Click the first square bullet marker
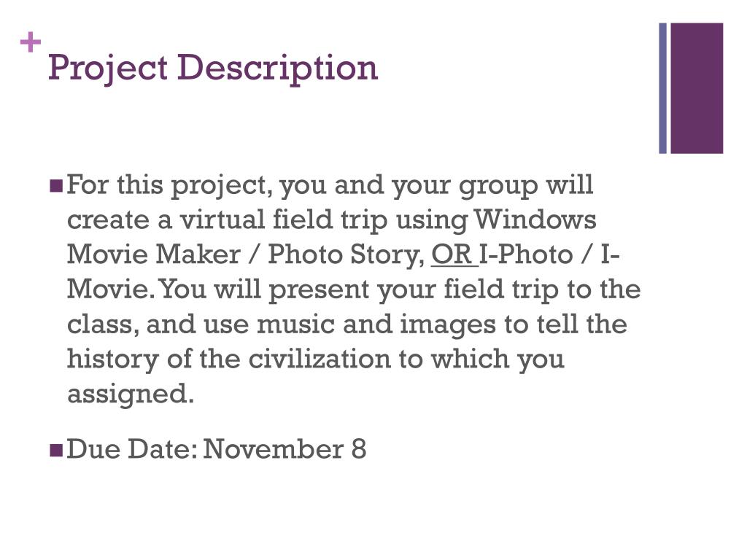Image resolution: width=747 pixels, height=560 pixels. 55,185
